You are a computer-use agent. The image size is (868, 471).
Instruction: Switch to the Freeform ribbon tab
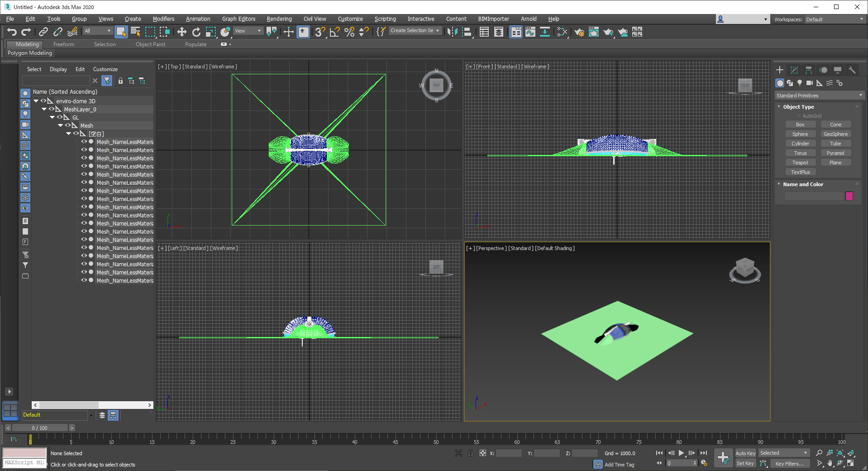pyautogui.click(x=63, y=44)
